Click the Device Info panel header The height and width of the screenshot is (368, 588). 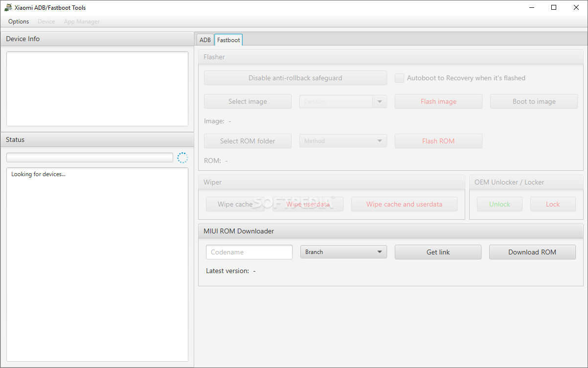(97, 39)
